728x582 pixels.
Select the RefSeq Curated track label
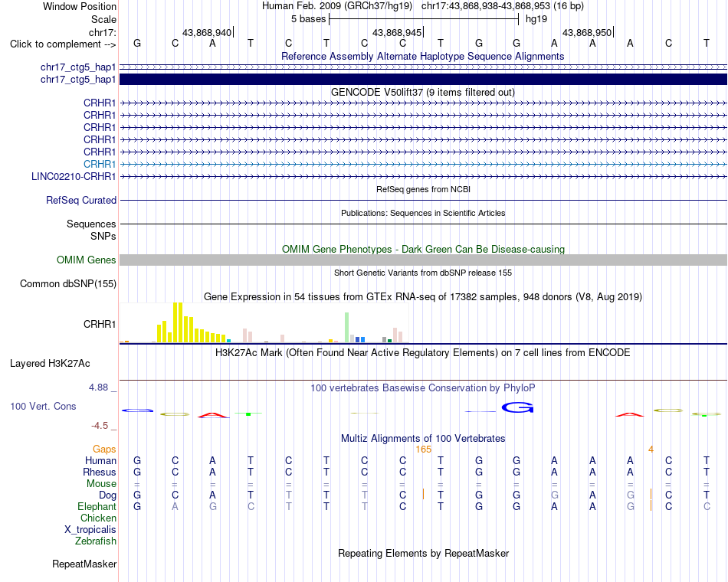click(x=80, y=200)
